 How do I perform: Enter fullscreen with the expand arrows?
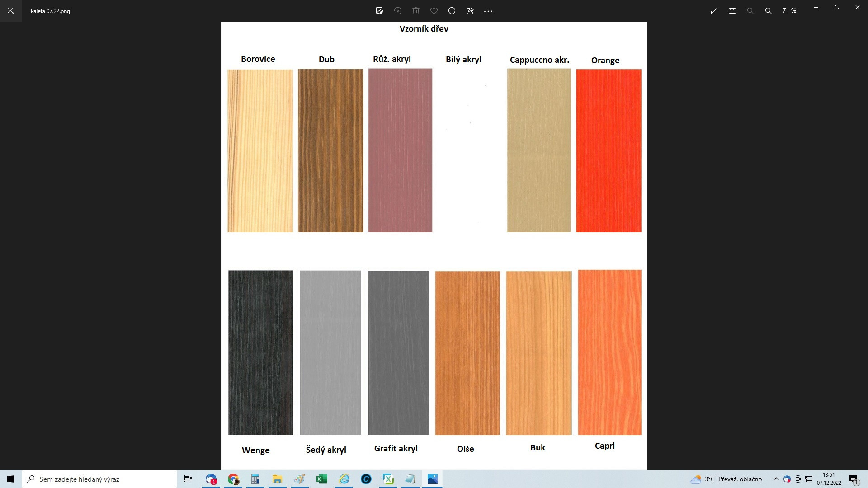point(714,11)
